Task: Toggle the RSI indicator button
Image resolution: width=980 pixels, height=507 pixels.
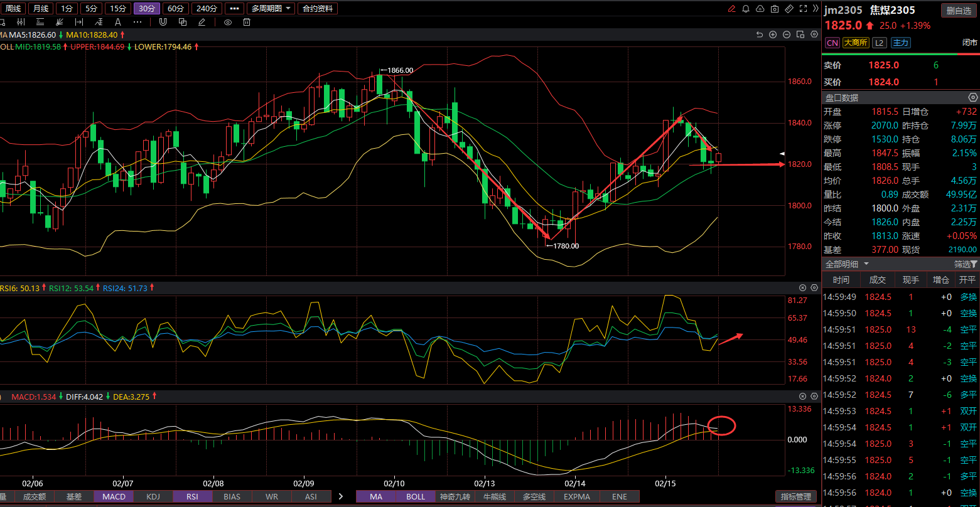Action: point(192,496)
